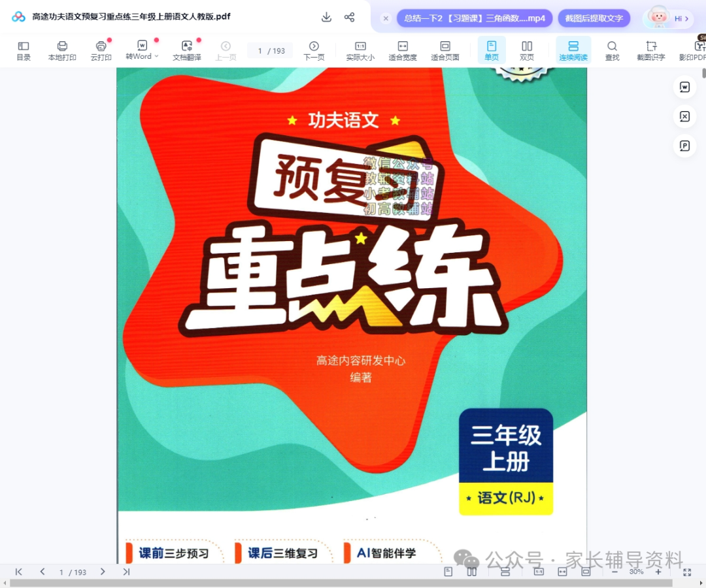The height and width of the screenshot is (588, 706).
Task: Open the 查找 search tool
Action: [x=612, y=51]
